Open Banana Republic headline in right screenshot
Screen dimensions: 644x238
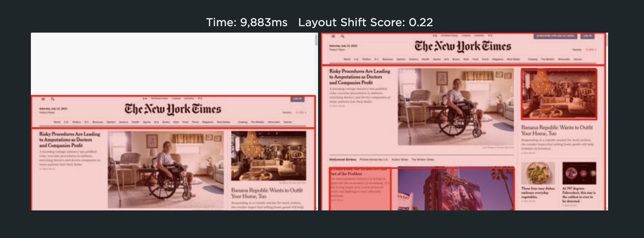click(x=557, y=130)
